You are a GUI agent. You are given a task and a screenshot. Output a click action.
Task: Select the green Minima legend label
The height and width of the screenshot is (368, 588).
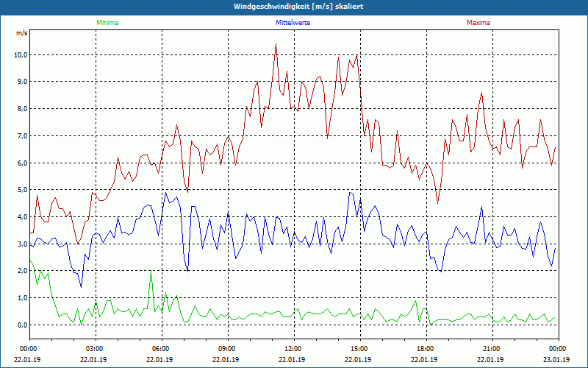click(x=107, y=23)
